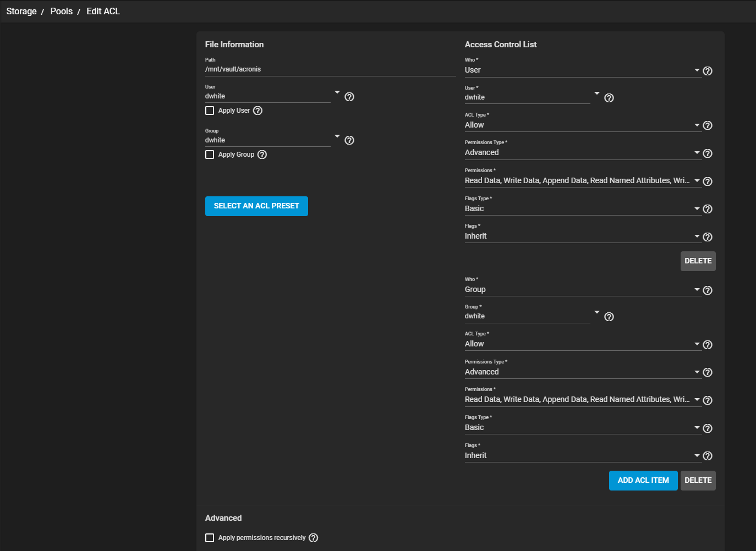Viewport: 756px width, 551px height.
Task: Open second entry ACL Type dropdown
Action: [x=583, y=344]
